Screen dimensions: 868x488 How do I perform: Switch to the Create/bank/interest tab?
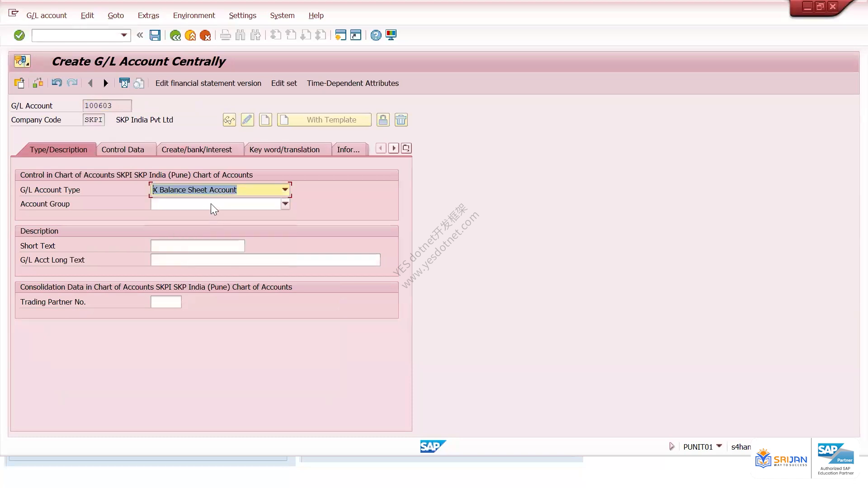pos(197,150)
